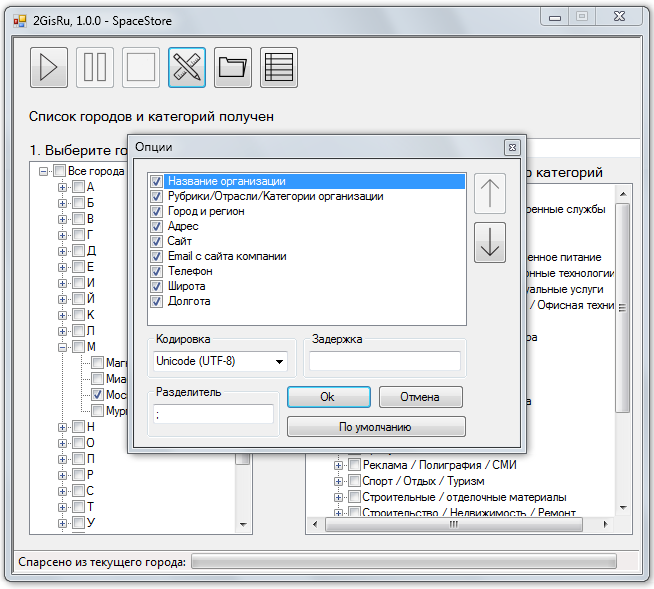This screenshot has width=654, height=589.
Task: Expand cities under letter Н
Action: pos(62,427)
